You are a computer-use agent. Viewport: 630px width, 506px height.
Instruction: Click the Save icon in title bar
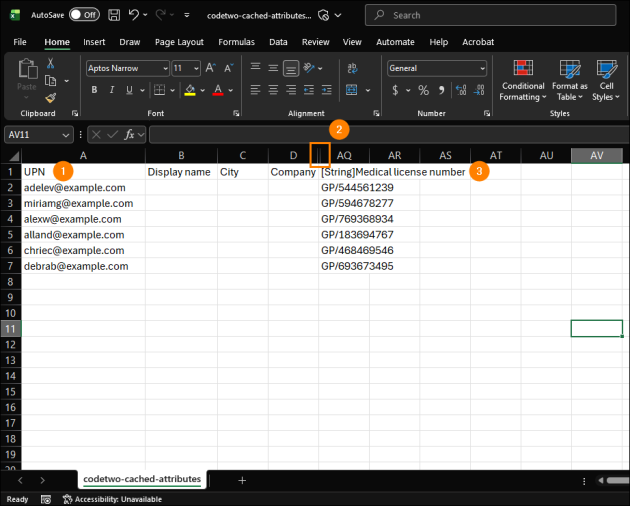click(114, 15)
